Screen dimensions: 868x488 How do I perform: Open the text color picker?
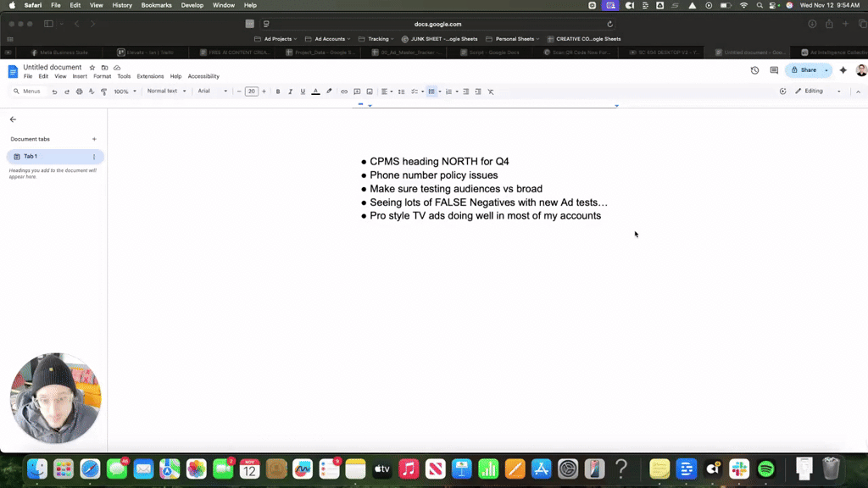[315, 91]
